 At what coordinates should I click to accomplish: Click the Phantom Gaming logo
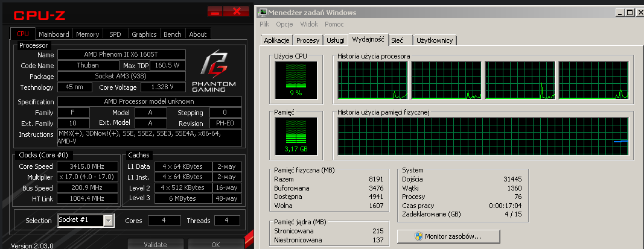(214, 71)
